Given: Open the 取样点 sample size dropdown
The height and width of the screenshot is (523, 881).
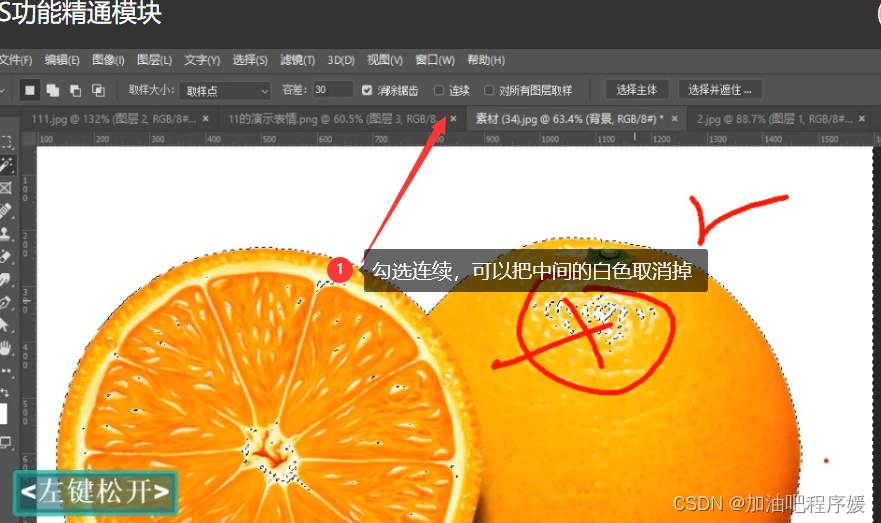Looking at the screenshot, I should 225,90.
